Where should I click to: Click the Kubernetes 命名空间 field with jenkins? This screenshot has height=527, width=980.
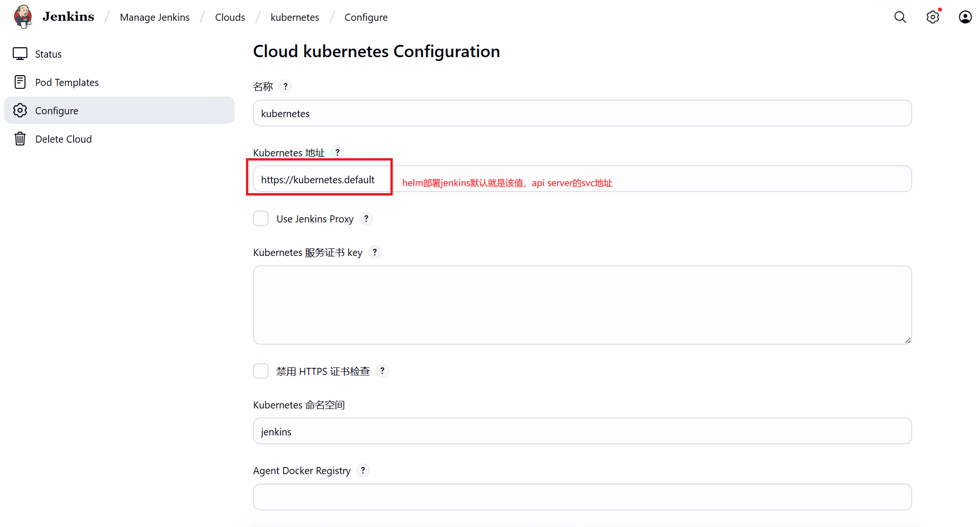(582, 431)
